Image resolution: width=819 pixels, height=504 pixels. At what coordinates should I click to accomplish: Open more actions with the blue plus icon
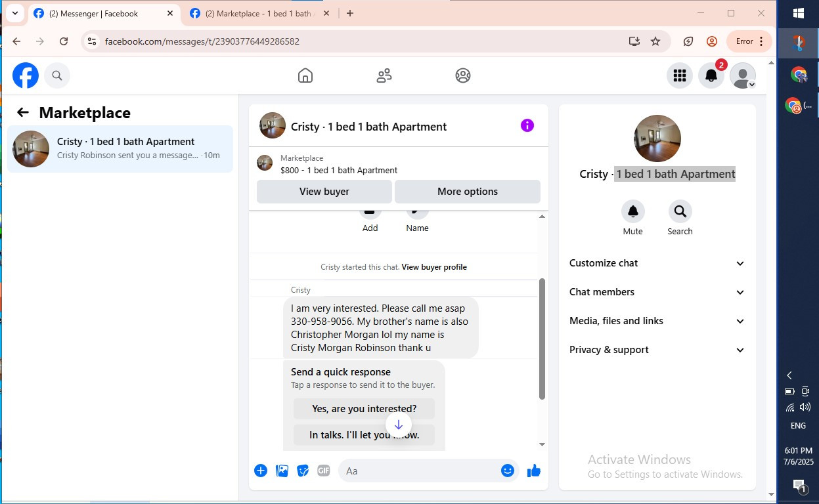(261, 471)
